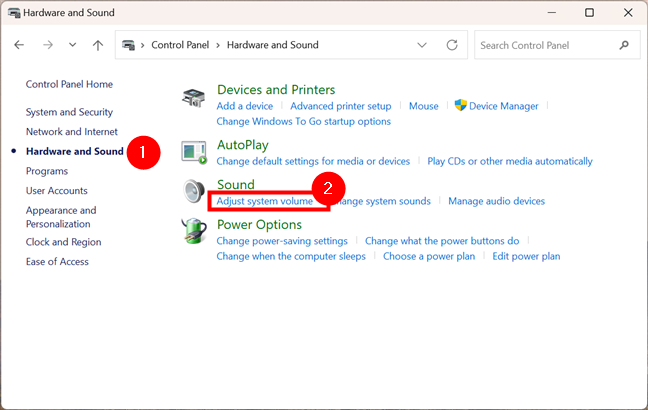Click Edit power plan
The image size is (648, 410).
click(526, 256)
